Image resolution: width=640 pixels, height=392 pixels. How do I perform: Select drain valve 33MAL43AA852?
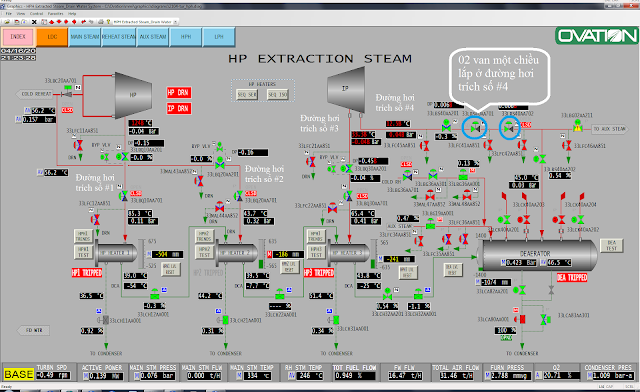[x=199, y=180]
